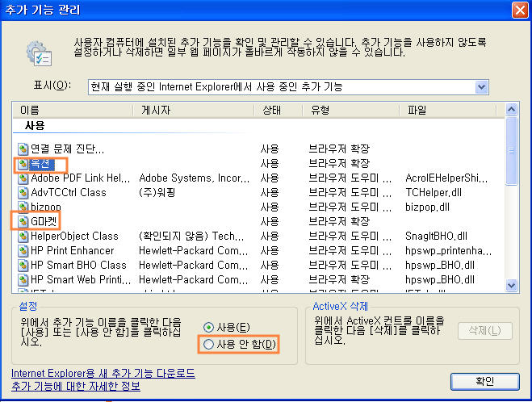The image size is (532, 402).
Task: Select HelperObject Class add-on name
Action: 74,236
